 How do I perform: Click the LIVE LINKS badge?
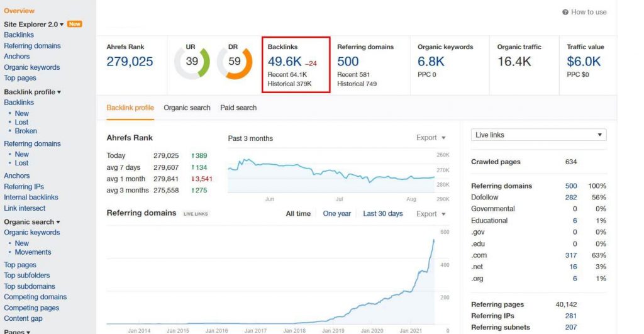tap(196, 214)
